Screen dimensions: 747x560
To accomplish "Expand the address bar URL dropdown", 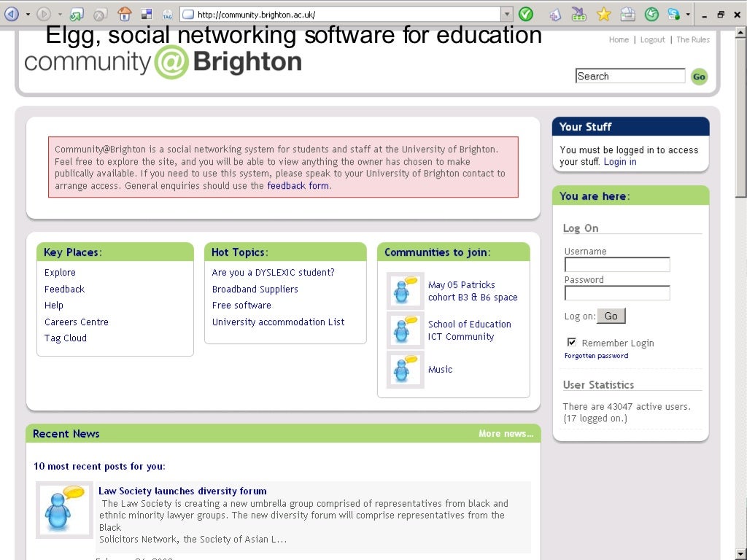I will (x=507, y=15).
